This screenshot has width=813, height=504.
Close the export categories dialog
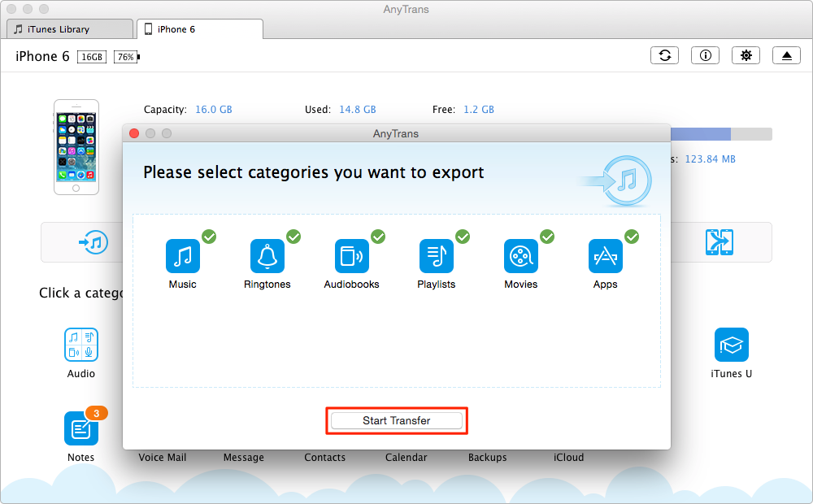pyautogui.click(x=134, y=133)
